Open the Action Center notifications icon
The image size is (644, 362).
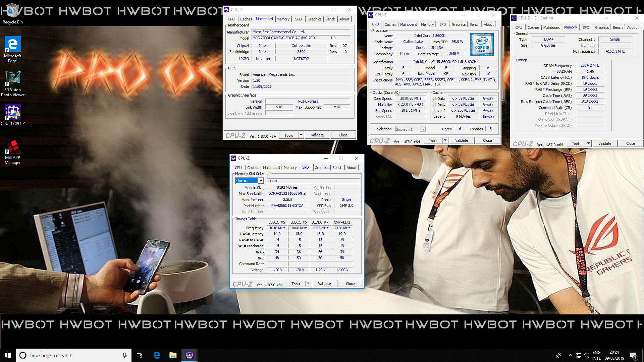coord(634,355)
